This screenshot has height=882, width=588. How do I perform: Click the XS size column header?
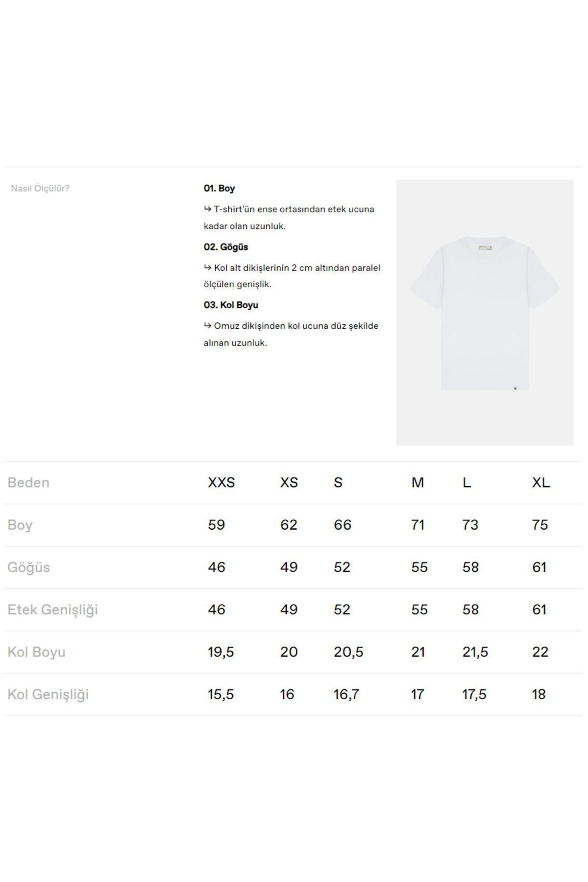[x=289, y=483]
